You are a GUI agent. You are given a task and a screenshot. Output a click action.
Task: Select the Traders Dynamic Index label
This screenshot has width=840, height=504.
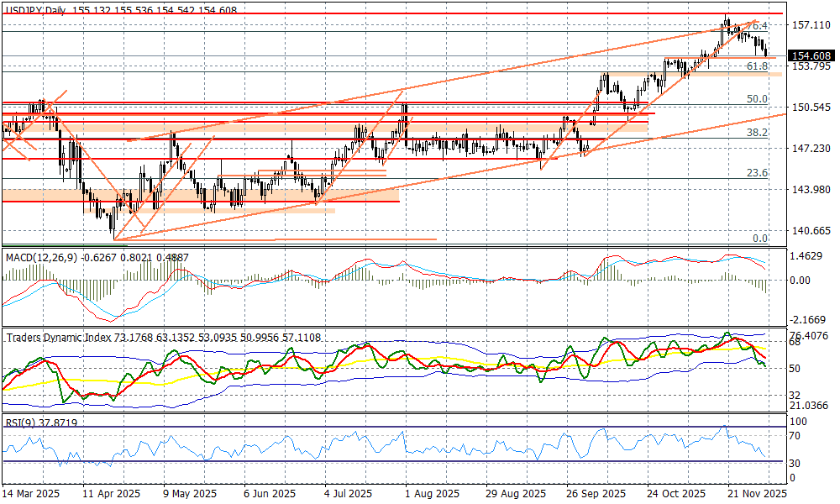pyautogui.click(x=63, y=338)
